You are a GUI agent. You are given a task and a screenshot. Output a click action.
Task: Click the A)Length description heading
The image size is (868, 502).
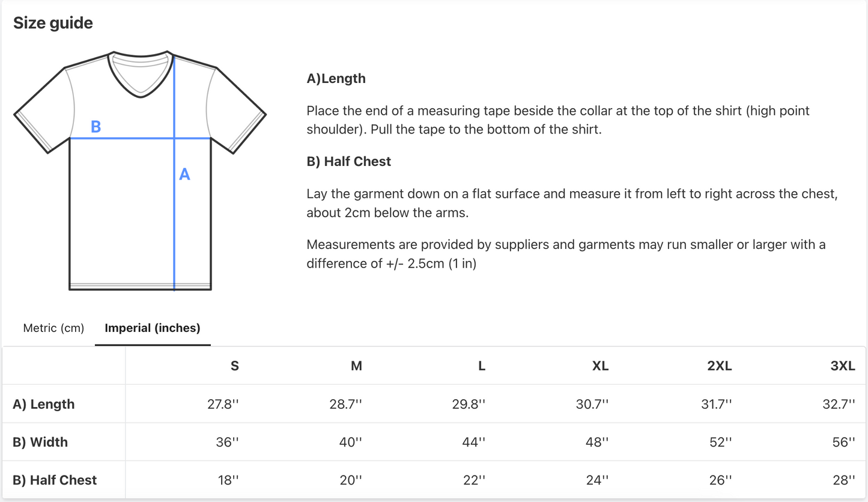coord(336,78)
